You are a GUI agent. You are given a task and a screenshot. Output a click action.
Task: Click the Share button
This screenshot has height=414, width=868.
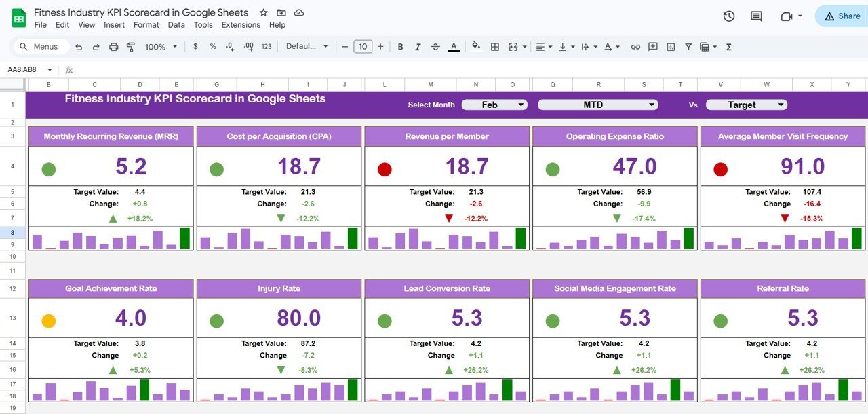pyautogui.click(x=840, y=16)
